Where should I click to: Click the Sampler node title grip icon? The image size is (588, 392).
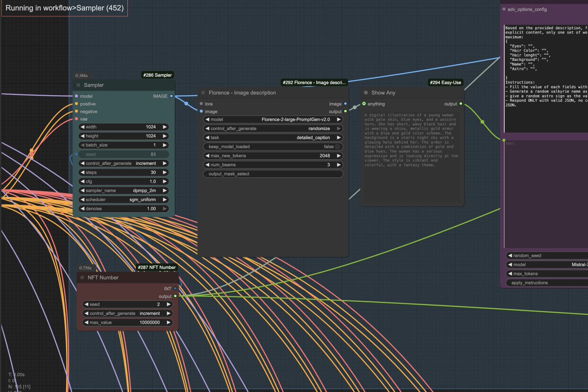click(78, 85)
